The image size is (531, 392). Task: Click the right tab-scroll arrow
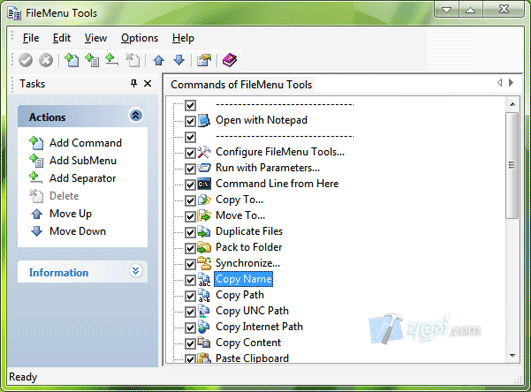pyautogui.click(x=511, y=82)
